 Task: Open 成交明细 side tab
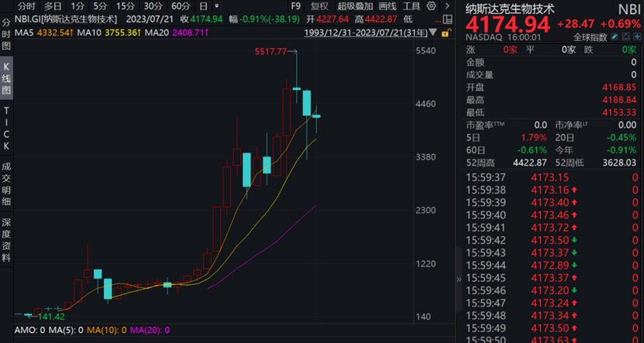point(6,185)
